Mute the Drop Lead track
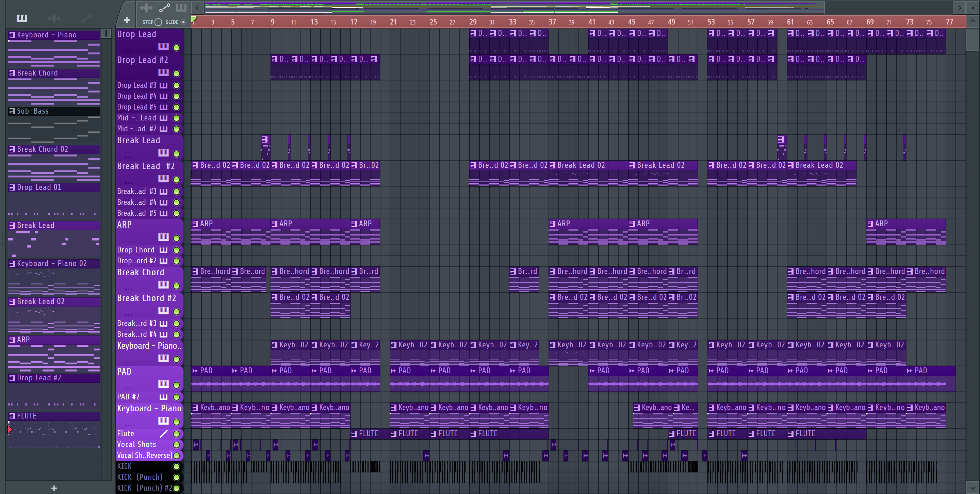Image resolution: width=980 pixels, height=494 pixels. [177, 48]
